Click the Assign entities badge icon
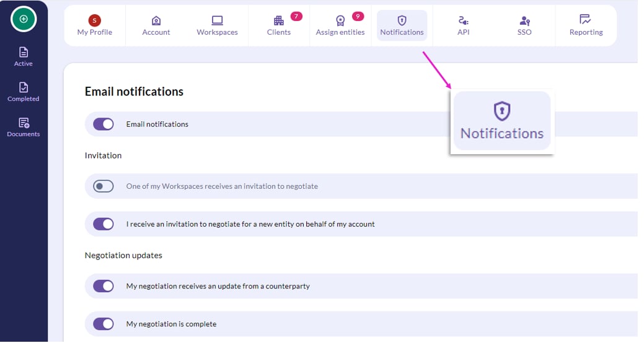Screen dimensions: 644x343 pyautogui.click(x=340, y=20)
